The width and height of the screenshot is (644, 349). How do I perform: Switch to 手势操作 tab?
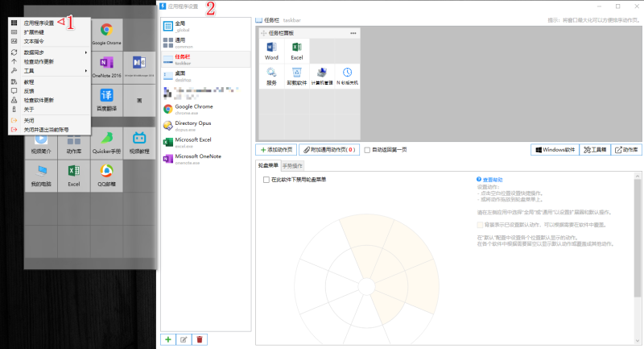(292, 166)
